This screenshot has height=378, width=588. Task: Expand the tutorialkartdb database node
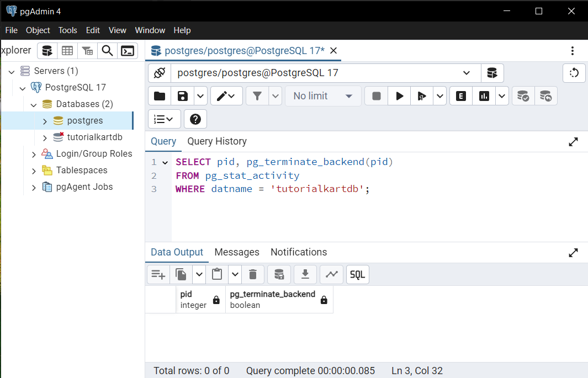45,138
